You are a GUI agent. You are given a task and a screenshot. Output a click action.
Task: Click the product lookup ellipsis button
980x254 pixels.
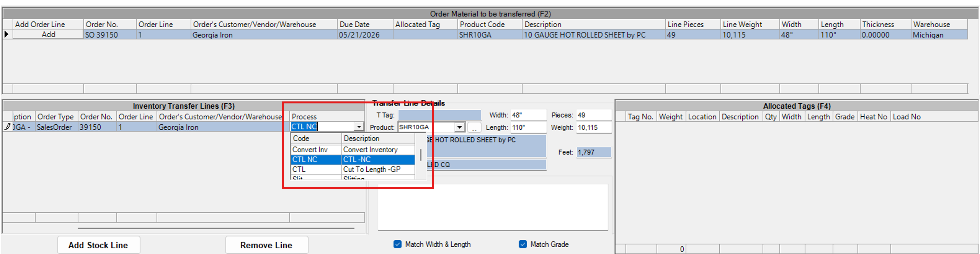pyautogui.click(x=474, y=127)
